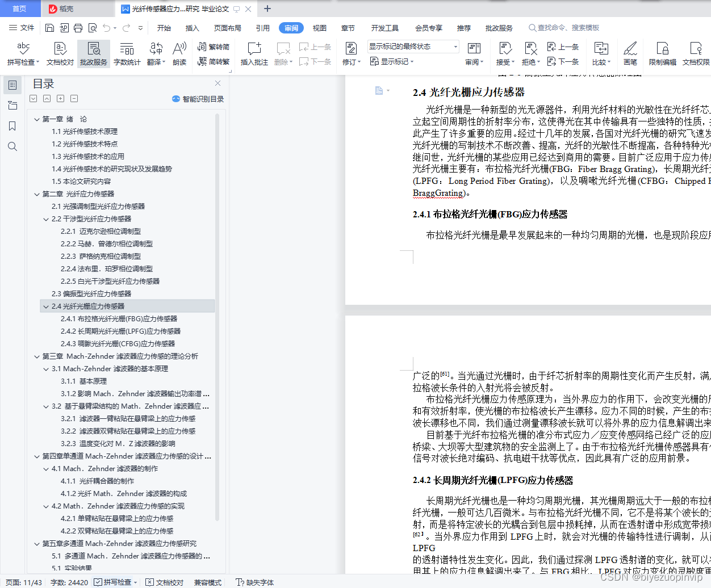Image resolution: width=711 pixels, height=588 pixels.
Task: Click the word count 字数: 24420
Action: 69,582
